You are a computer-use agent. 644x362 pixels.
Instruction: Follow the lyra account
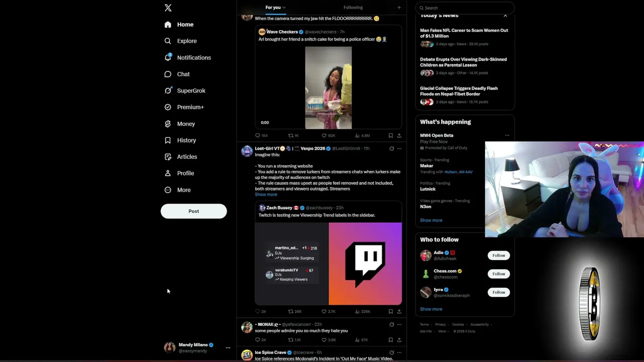coord(499,292)
